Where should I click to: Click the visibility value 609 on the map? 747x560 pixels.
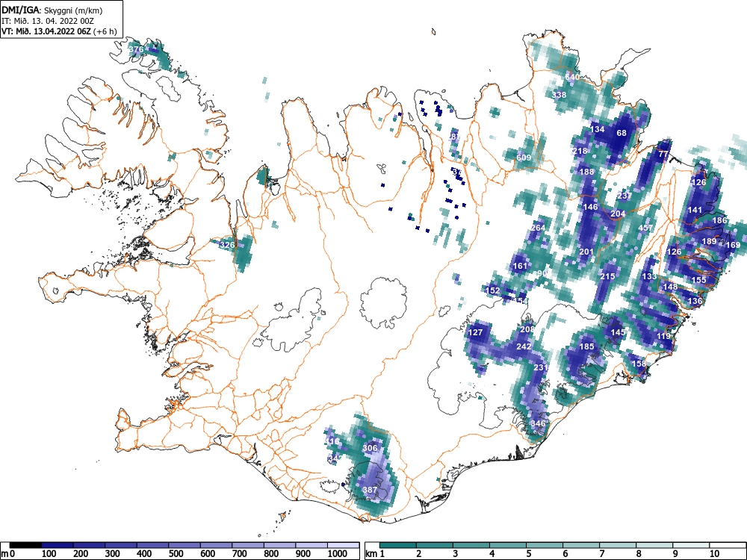[524, 158]
